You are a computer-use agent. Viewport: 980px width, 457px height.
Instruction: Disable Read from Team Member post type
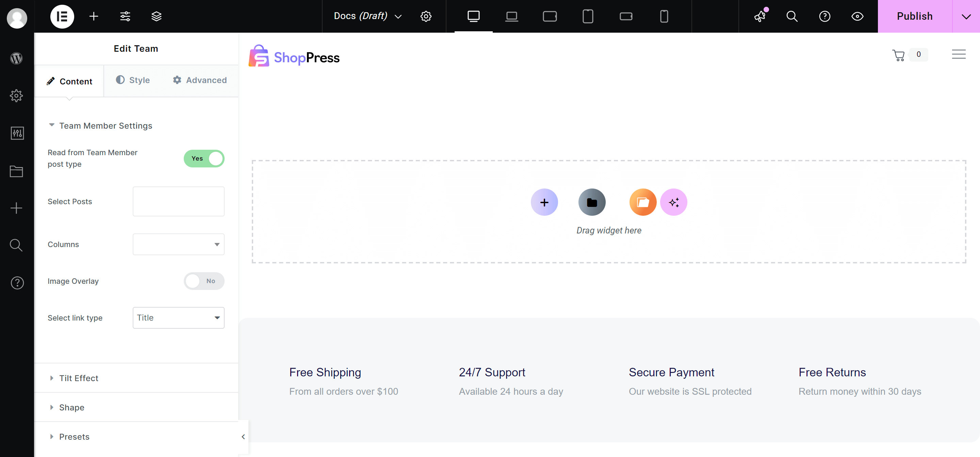click(x=204, y=158)
